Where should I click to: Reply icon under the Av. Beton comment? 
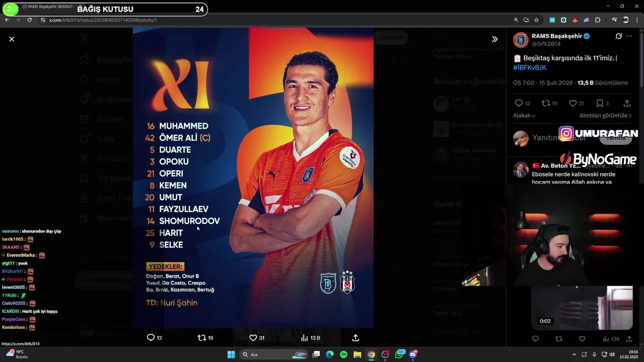tap(535, 339)
